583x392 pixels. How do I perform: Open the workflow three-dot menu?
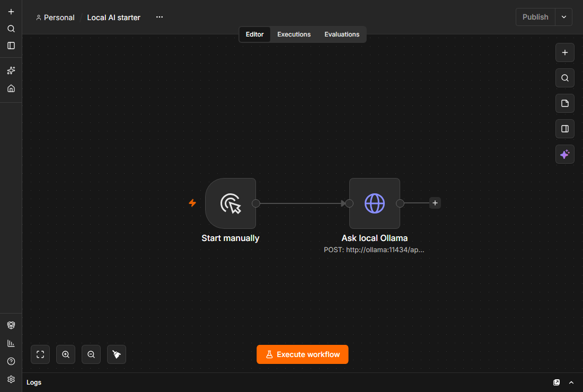[x=160, y=17]
